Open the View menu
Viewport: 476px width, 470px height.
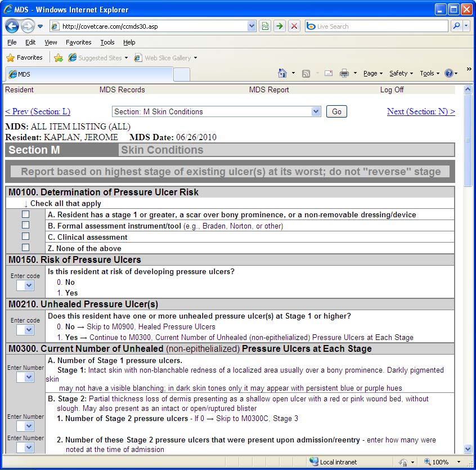51,42
